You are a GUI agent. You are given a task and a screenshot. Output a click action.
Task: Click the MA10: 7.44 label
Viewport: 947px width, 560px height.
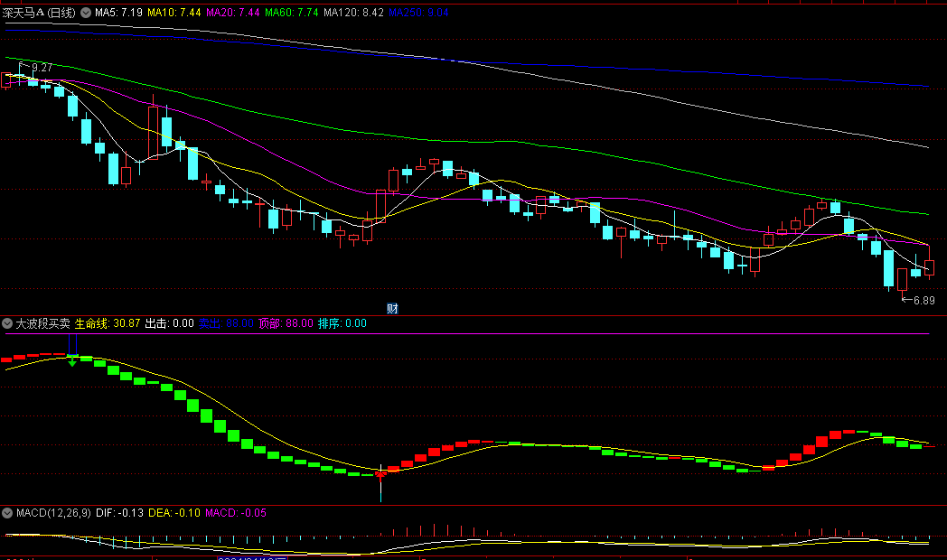click(173, 13)
